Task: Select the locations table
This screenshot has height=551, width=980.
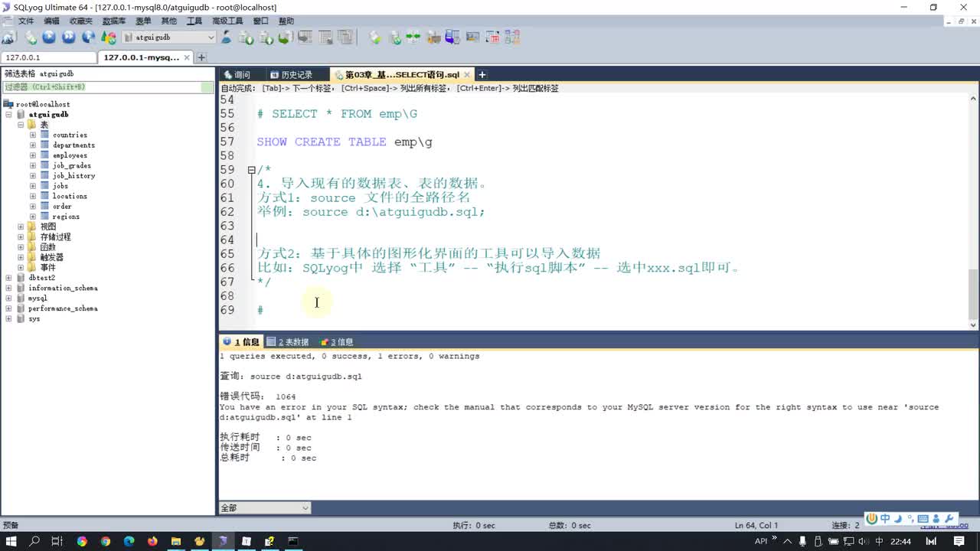Action: click(x=70, y=196)
